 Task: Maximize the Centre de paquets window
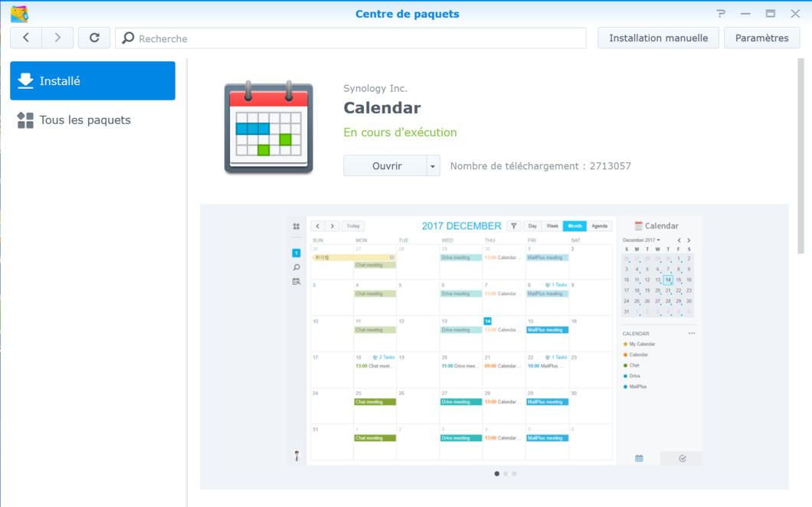coord(771,14)
